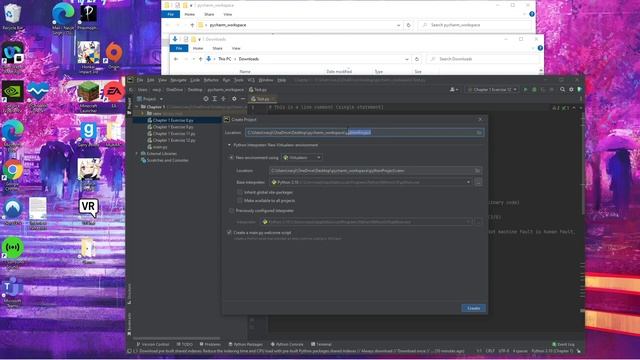Switch to Test.py editor tab
This screenshot has height=360, width=640.
click(x=262, y=99)
